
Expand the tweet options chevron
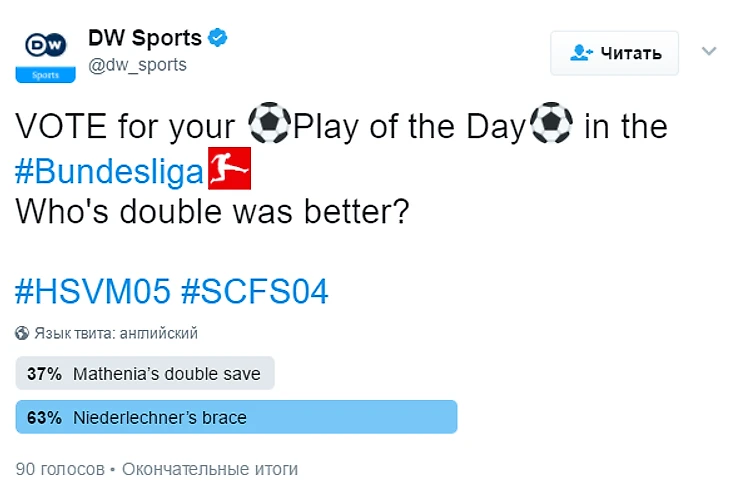coord(709,50)
